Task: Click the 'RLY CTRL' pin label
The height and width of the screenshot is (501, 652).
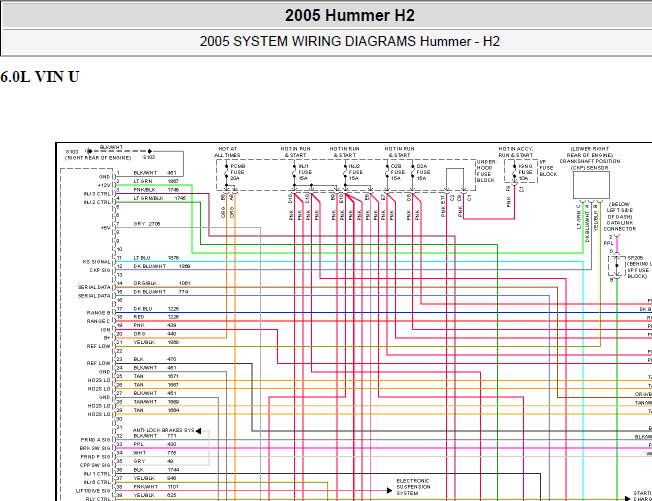Action: 98,499
